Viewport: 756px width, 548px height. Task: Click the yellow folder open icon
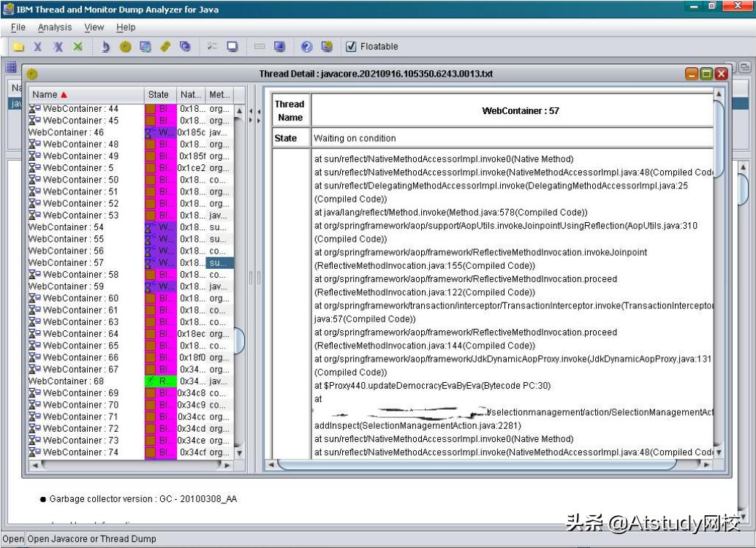point(18,47)
